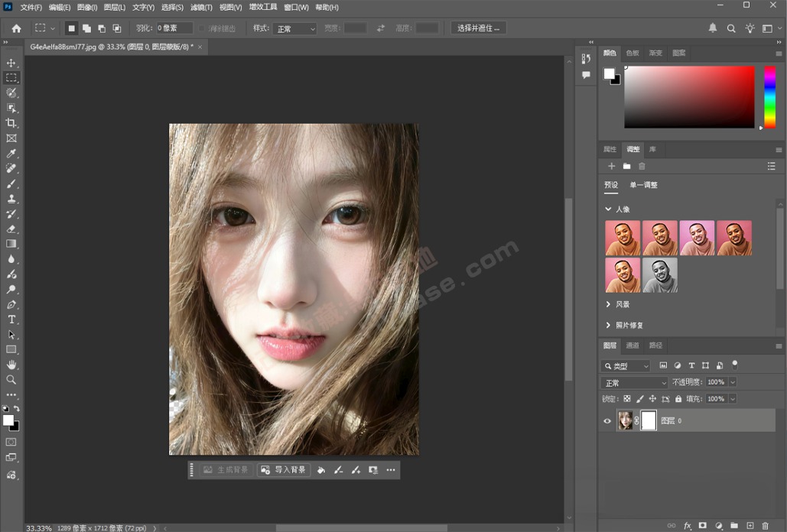Pick the Clone Stamp tool
The width and height of the screenshot is (787, 532).
coord(11,199)
